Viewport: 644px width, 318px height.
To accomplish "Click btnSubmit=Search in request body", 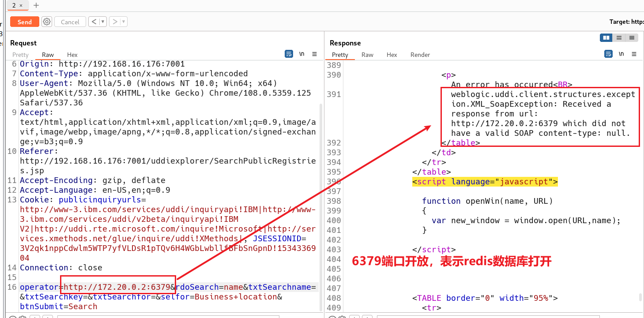I will pyautogui.click(x=59, y=307).
